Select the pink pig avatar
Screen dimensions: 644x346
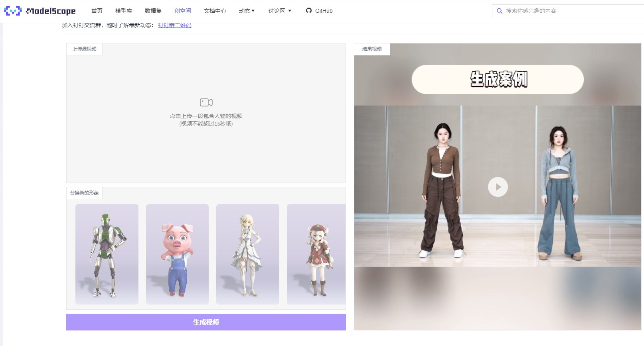(x=177, y=254)
